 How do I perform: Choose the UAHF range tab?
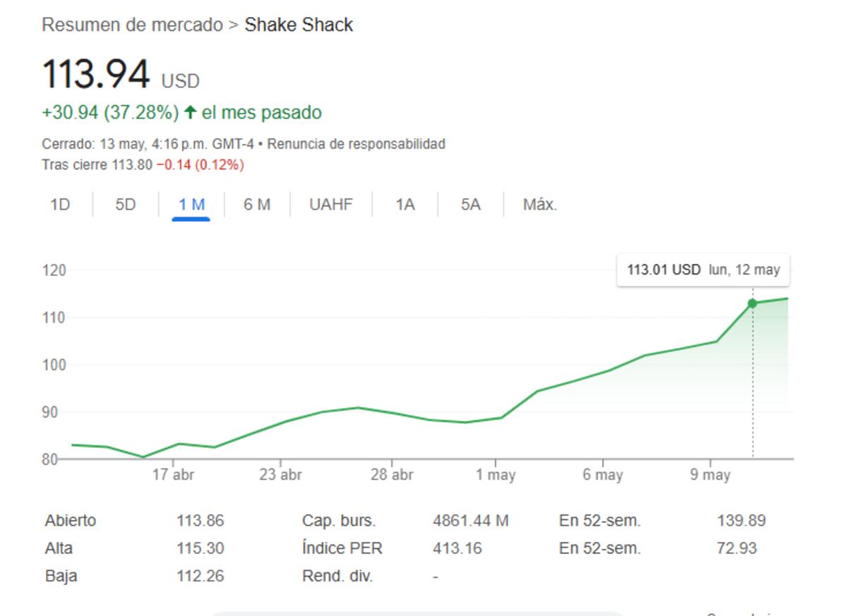(x=331, y=205)
